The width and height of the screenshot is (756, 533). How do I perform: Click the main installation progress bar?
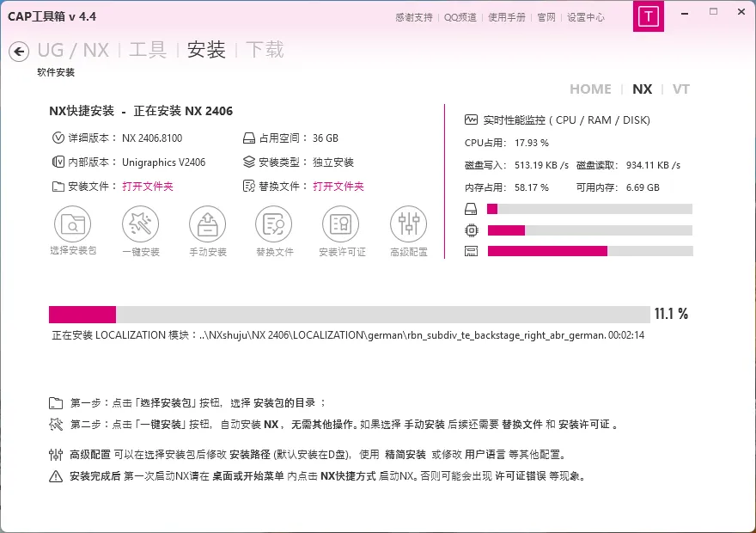coord(350,315)
